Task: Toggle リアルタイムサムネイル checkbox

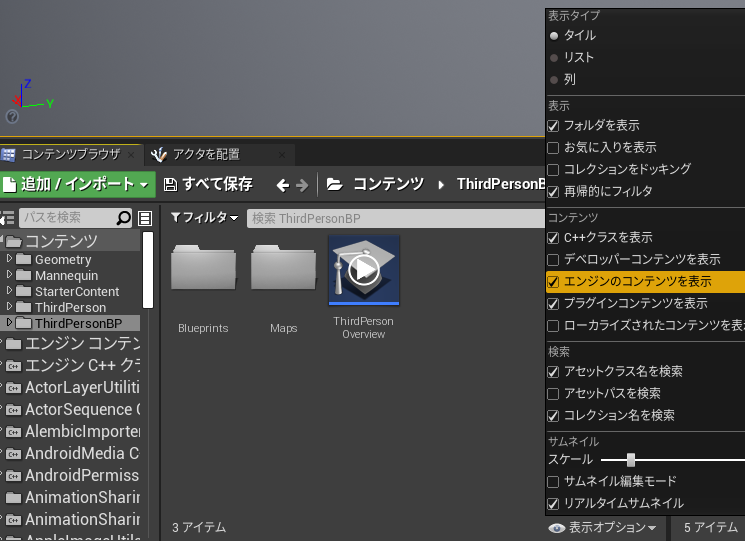Action: [x=553, y=503]
